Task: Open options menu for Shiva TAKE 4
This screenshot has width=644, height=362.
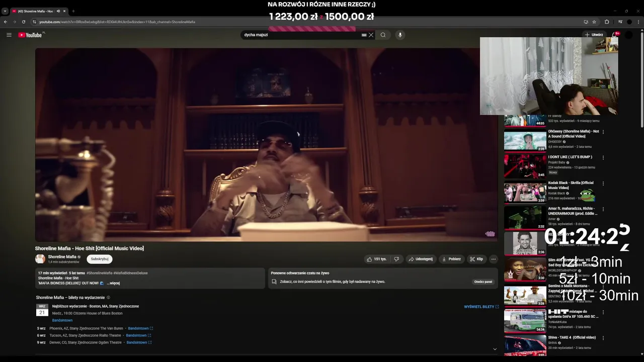Action: pos(603,338)
